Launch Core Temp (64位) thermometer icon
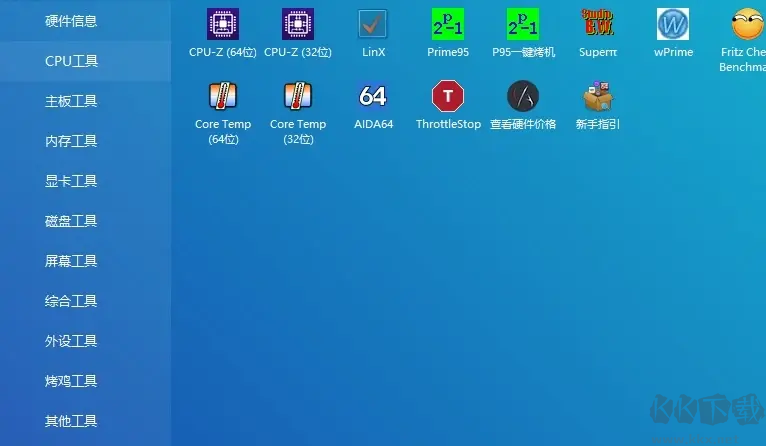 pos(223,95)
